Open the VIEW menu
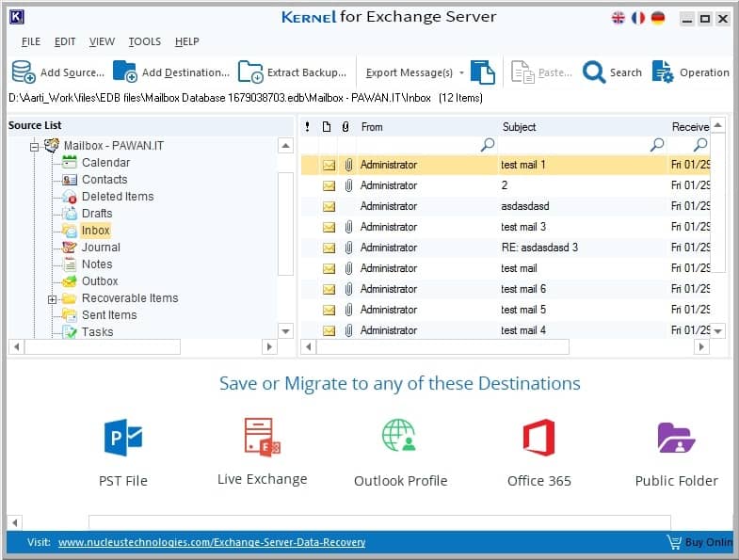The image size is (739, 560). pos(103,41)
